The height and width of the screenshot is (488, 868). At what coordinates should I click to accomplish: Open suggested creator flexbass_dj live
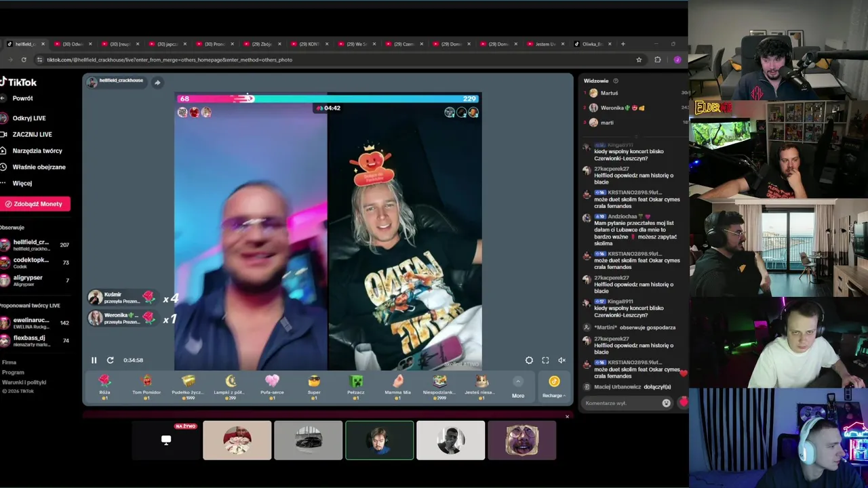point(35,340)
